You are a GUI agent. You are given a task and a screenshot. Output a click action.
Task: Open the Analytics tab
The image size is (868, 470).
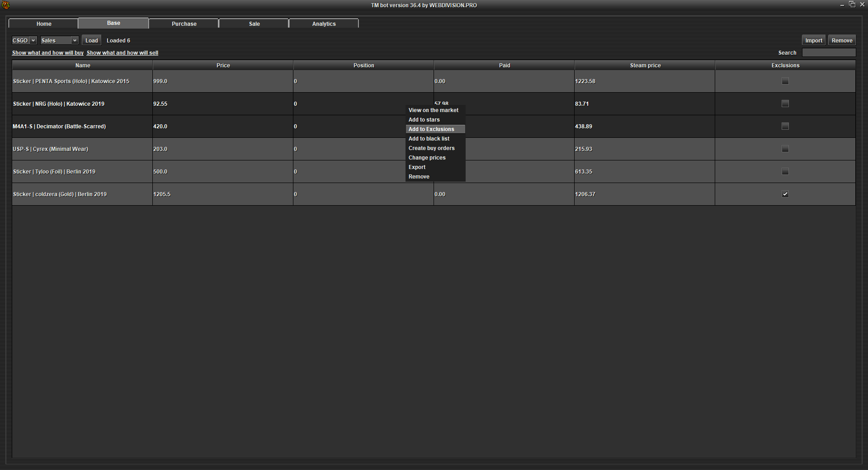coord(324,23)
